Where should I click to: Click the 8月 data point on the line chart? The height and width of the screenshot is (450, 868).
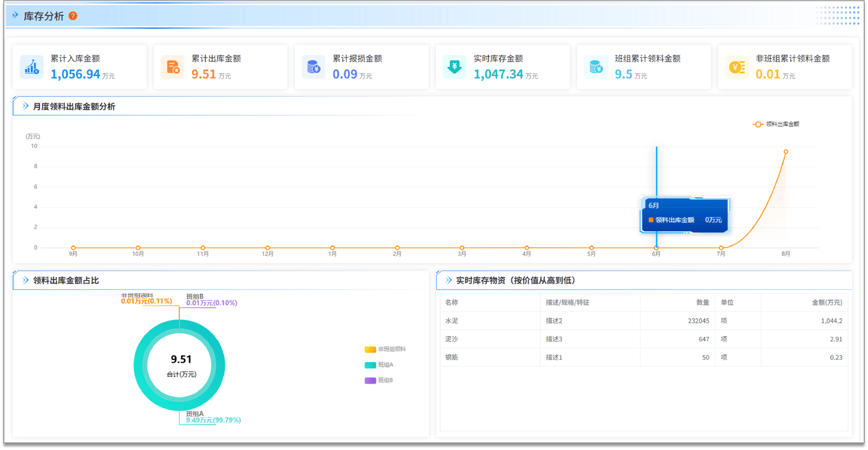point(786,152)
